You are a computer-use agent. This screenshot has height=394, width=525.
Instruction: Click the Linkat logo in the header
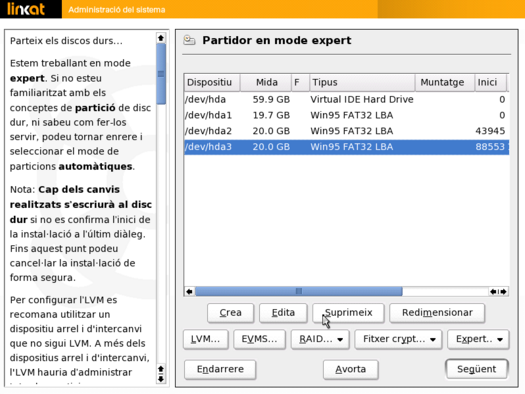point(26,9)
